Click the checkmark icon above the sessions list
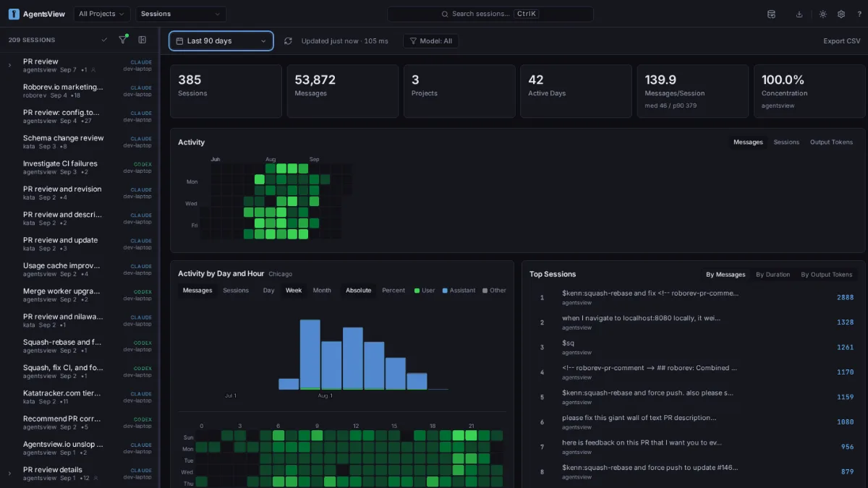868x488 pixels. click(x=104, y=40)
